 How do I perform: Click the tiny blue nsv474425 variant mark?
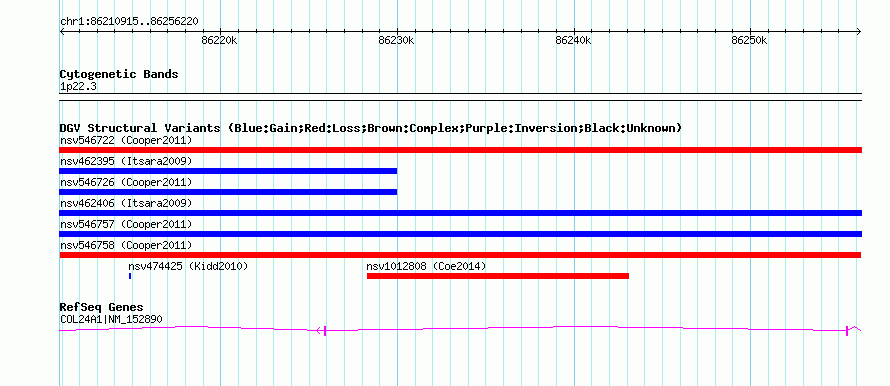click(130, 276)
